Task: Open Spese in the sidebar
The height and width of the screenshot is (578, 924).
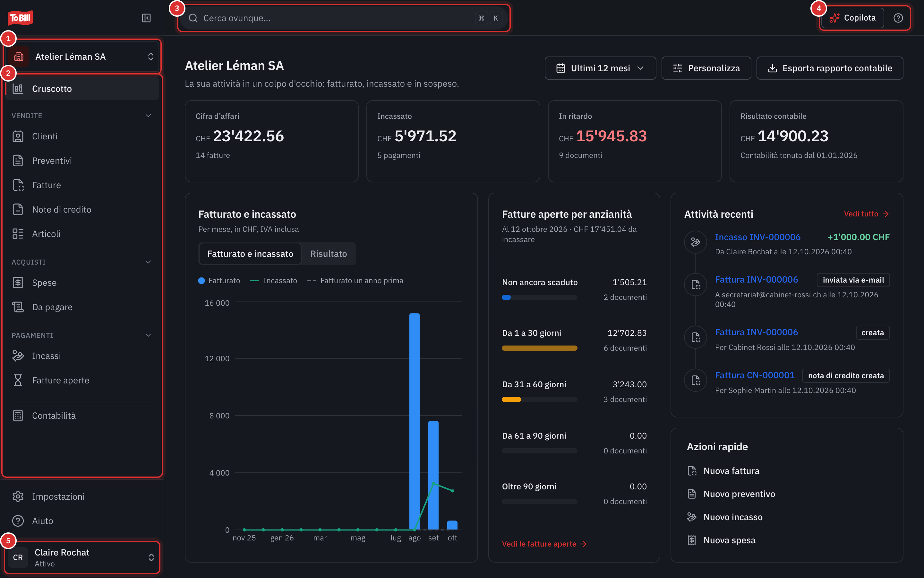Action: click(x=82, y=283)
